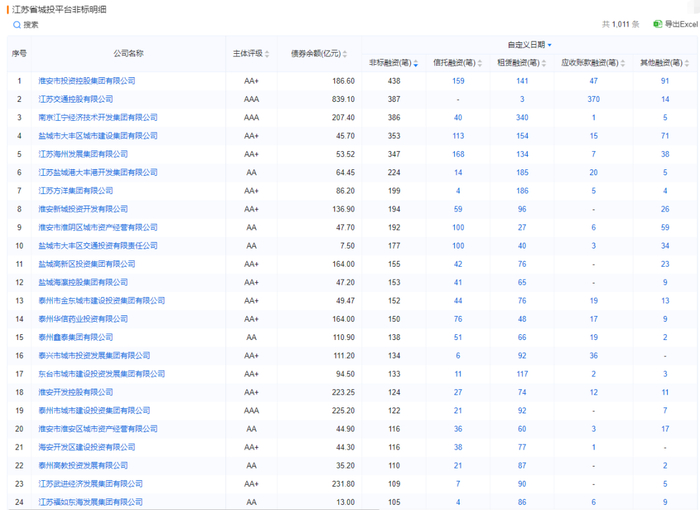
Task: Click trust financing count 113 in row 4
Action: [458, 136]
